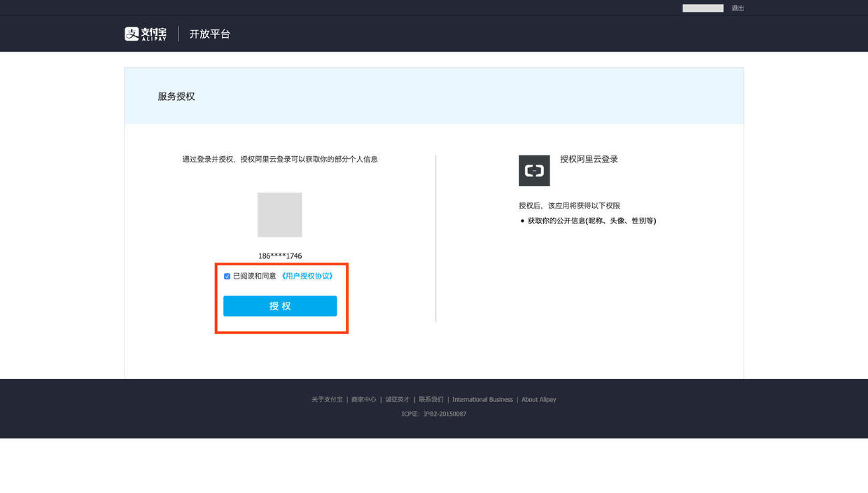Click the Aliyun app logo icon
The height and width of the screenshot is (493, 868).
tap(534, 171)
